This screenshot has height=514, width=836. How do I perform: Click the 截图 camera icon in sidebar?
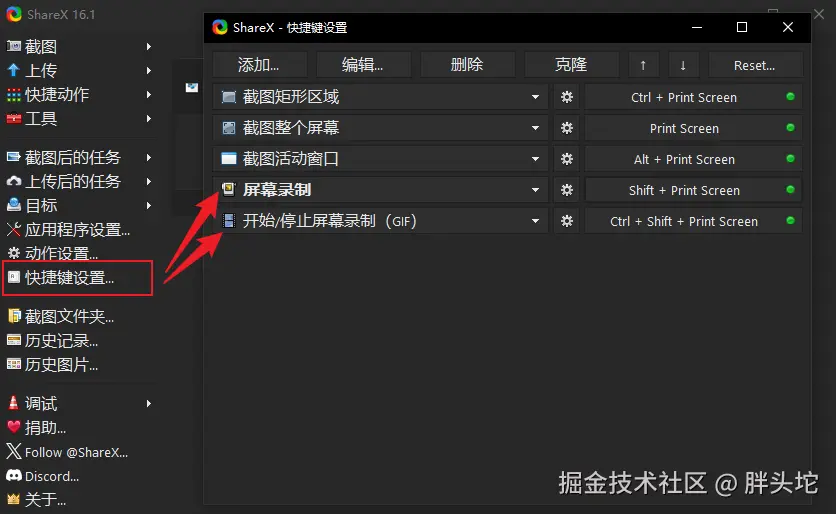pos(13,46)
